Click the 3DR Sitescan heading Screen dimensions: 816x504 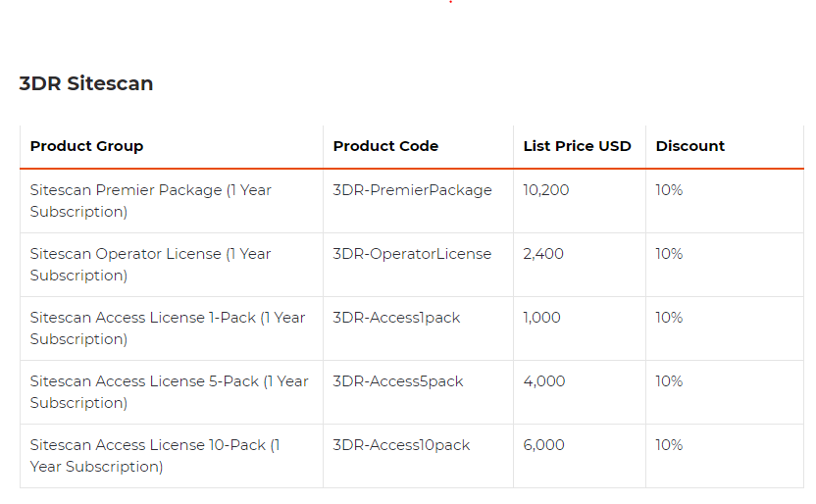coord(86,83)
